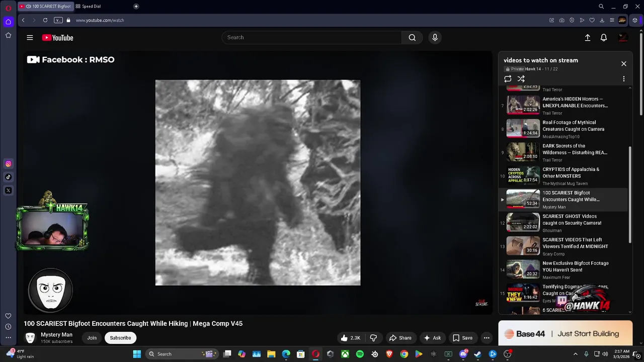Show hidden system tray icons chevron
The width and height of the screenshot is (644, 362).
click(x=576, y=354)
